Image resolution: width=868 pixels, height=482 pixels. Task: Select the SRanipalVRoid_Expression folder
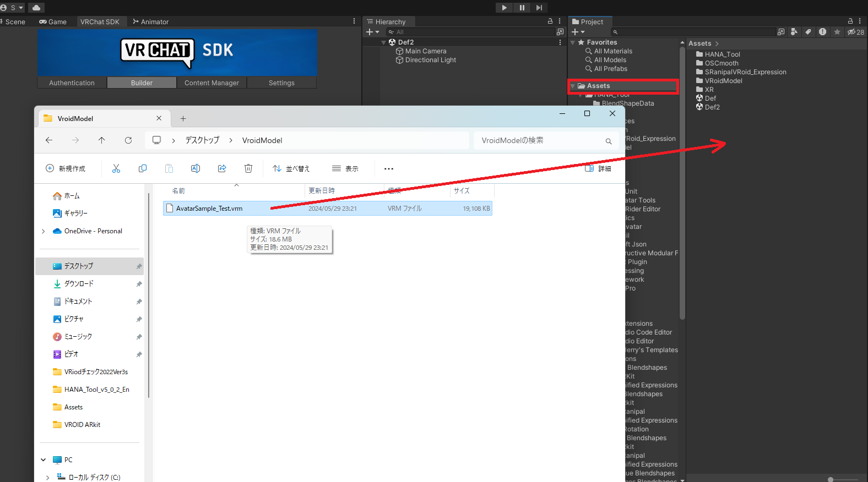click(741, 72)
